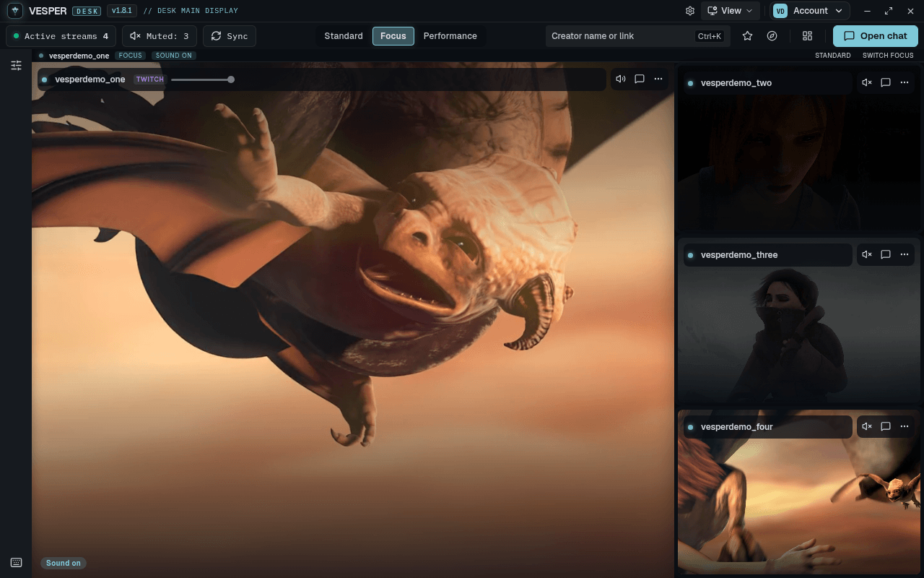Toggle the Muted: 3 button
The height and width of the screenshot is (578, 924).
click(x=160, y=36)
